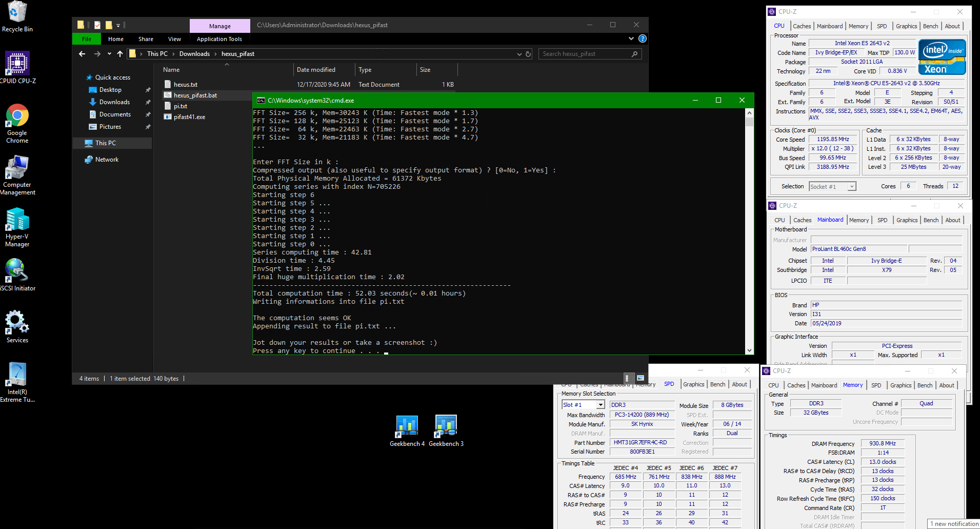Open the Recycle Bin desktop icon
980x529 pixels.
point(17,16)
